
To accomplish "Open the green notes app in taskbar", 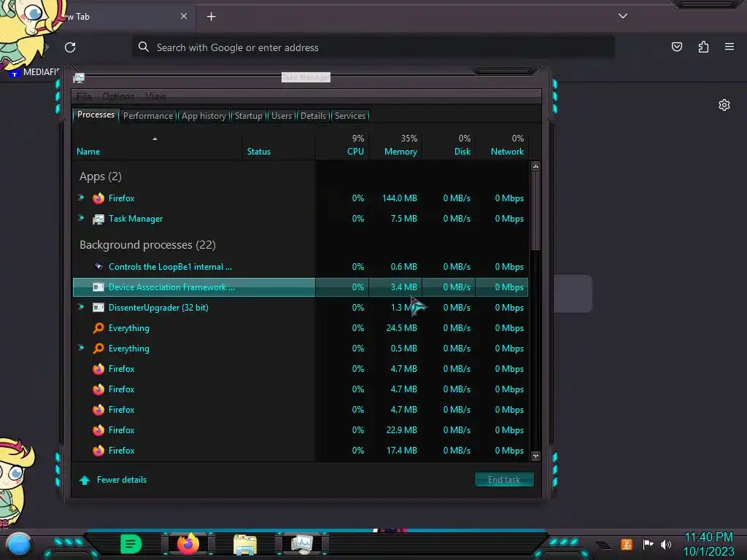I will pos(131,544).
